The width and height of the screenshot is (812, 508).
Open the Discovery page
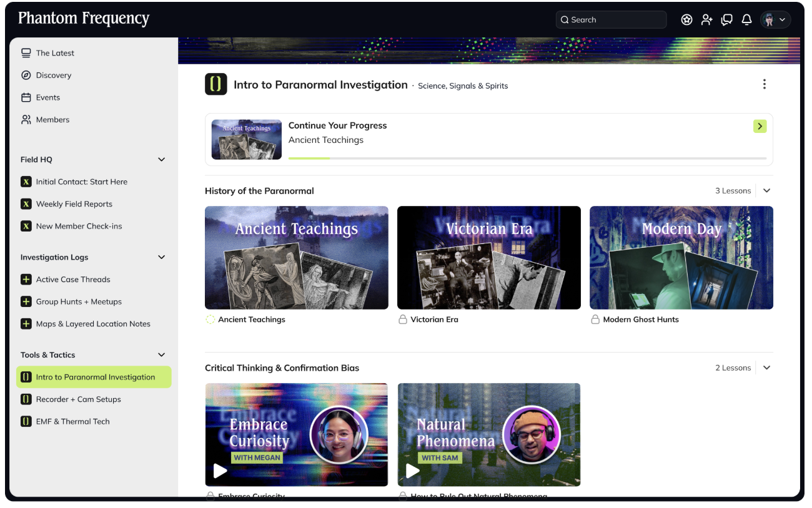tap(54, 76)
